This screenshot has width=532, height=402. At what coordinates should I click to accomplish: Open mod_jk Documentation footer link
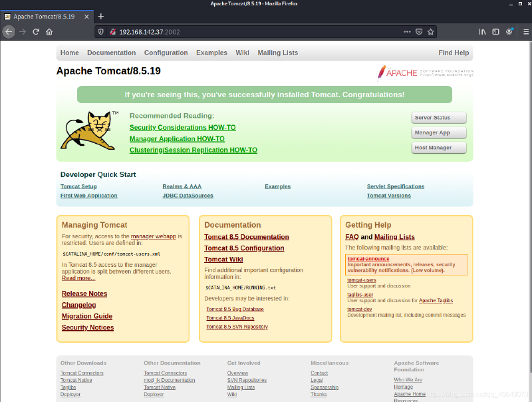170,380
